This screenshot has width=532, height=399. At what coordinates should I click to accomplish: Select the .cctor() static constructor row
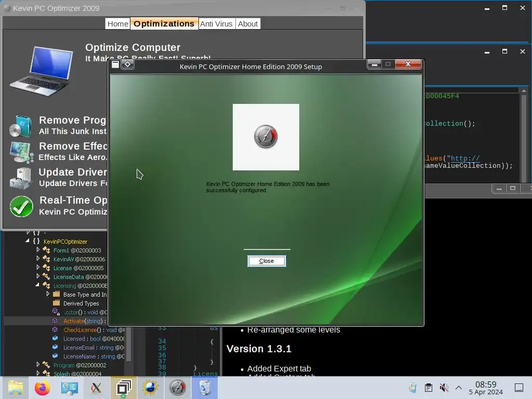(85, 312)
